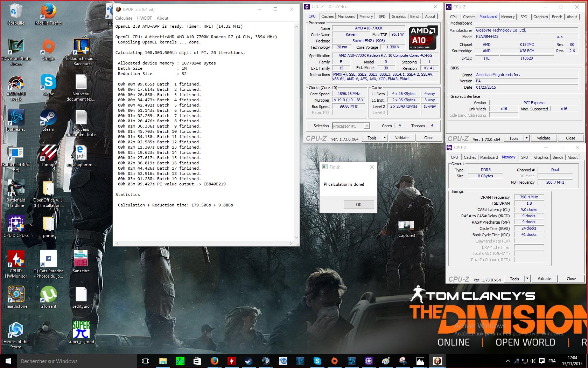Screen dimensions: 588x368
Task: Open File Explorer from taskbar
Action: click(163, 361)
